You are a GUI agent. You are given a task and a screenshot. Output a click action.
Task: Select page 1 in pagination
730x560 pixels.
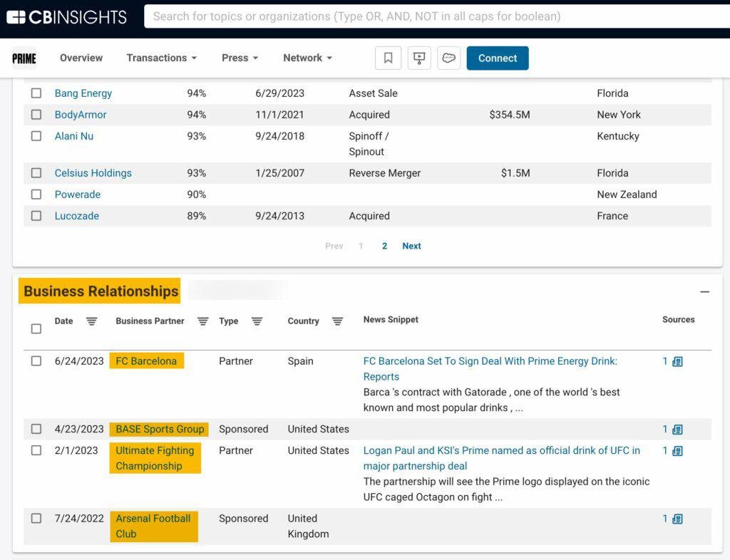coord(361,246)
